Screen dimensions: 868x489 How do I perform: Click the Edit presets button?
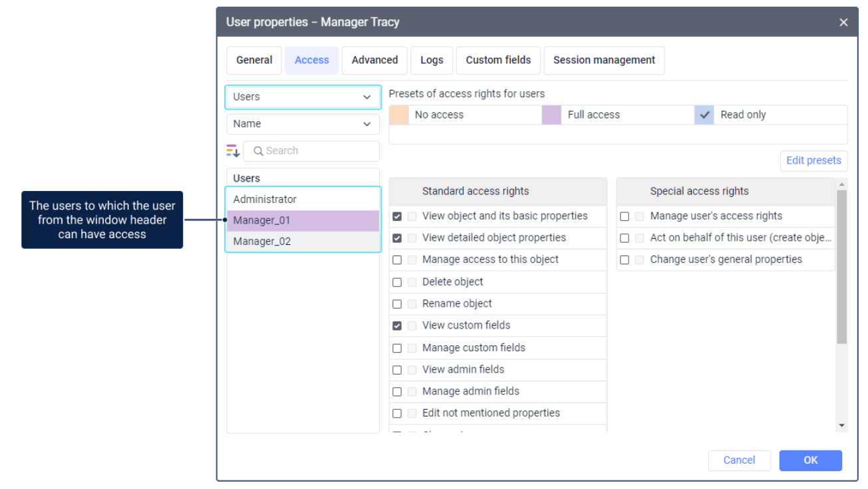(x=813, y=161)
